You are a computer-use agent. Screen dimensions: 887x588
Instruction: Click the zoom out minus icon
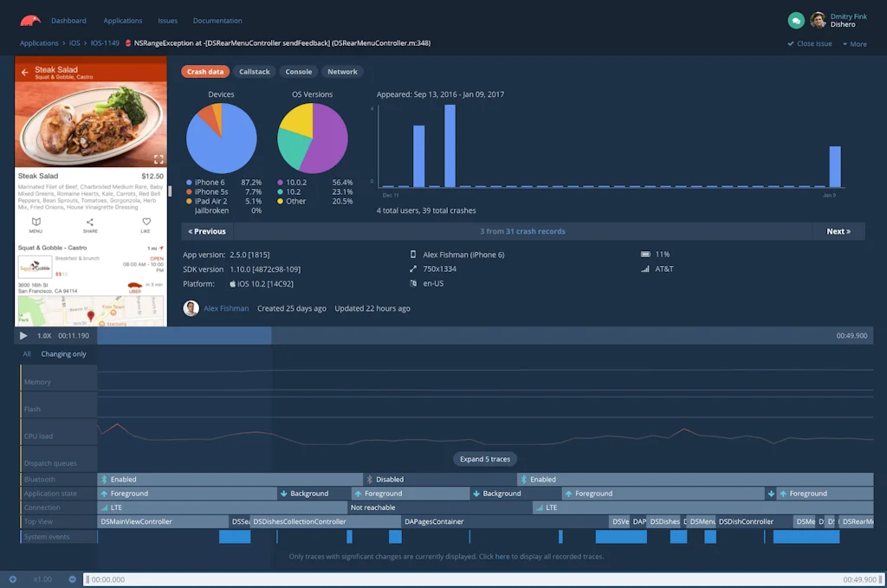pyautogui.click(x=73, y=579)
